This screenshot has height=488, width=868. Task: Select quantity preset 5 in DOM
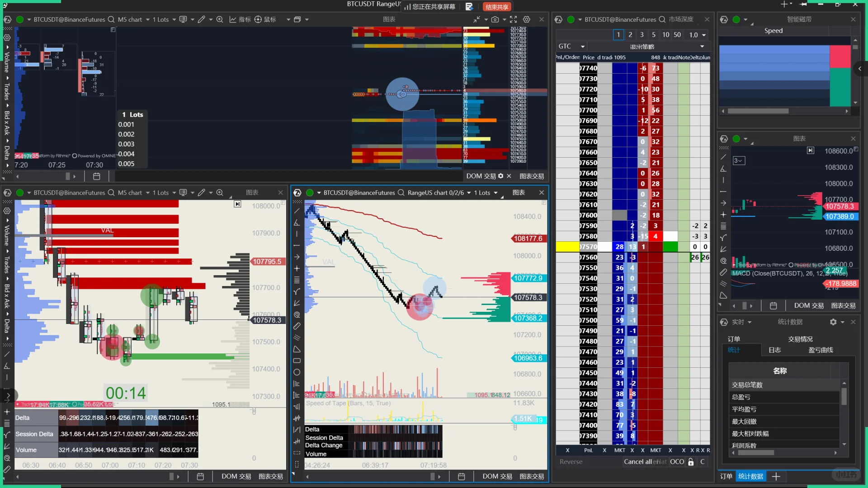pos(653,35)
